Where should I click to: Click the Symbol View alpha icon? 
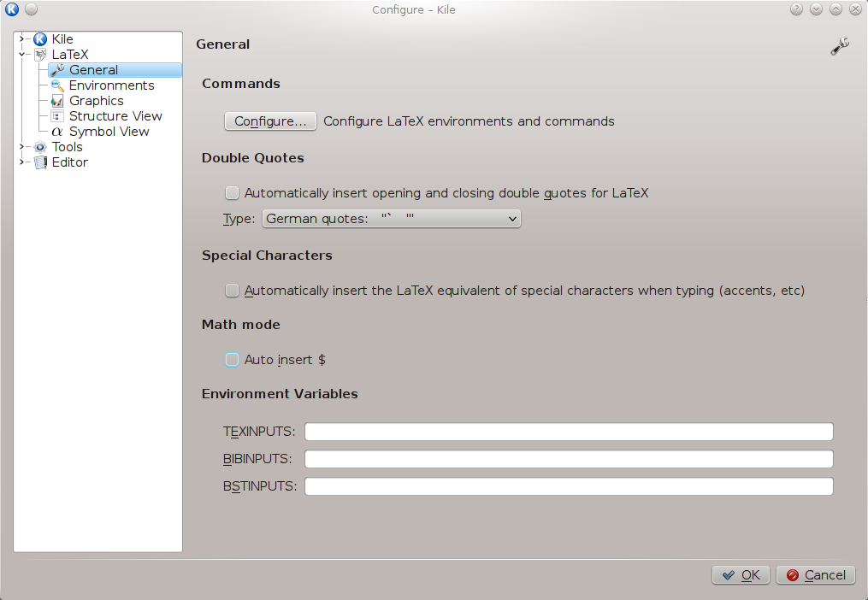coord(57,132)
